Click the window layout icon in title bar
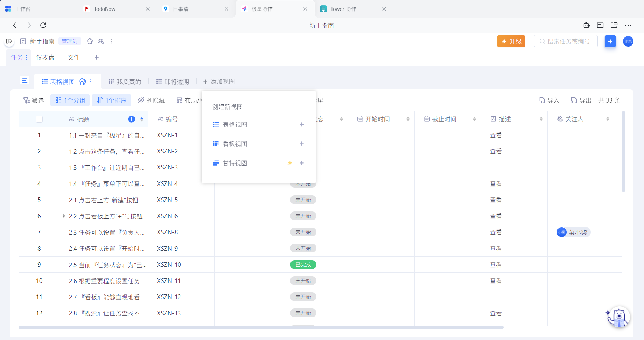The width and height of the screenshot is (644, 340). click(600, 25)
